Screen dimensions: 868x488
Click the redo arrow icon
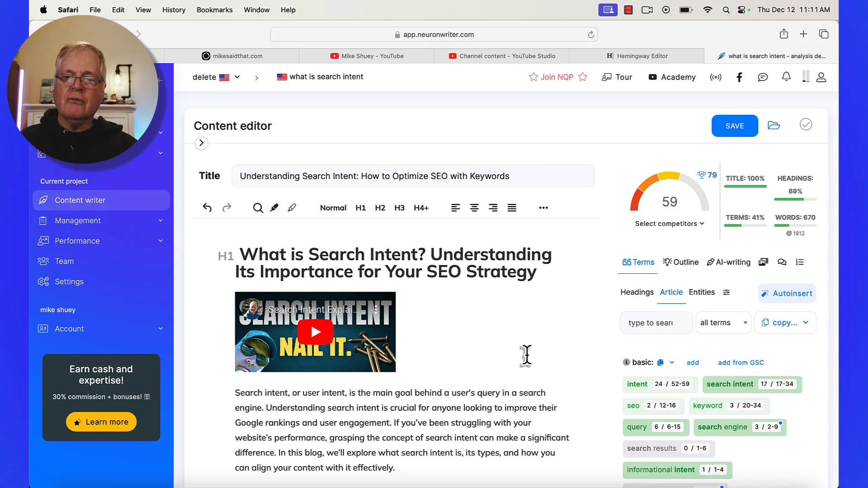[227, 207]
